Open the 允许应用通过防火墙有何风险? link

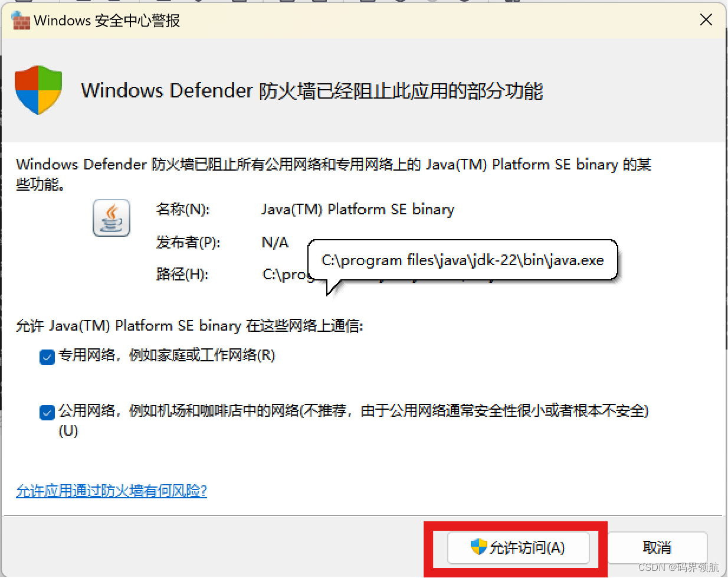[x=112, y=491]
